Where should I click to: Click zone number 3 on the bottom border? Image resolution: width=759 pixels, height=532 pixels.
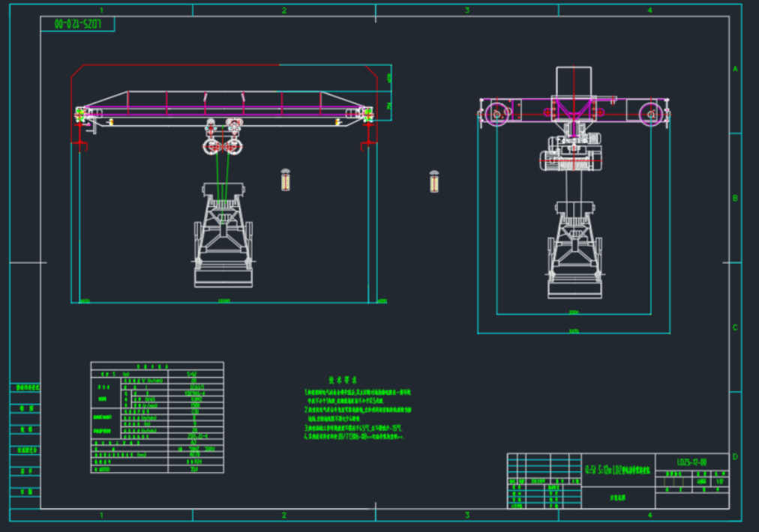pos(467,515)
